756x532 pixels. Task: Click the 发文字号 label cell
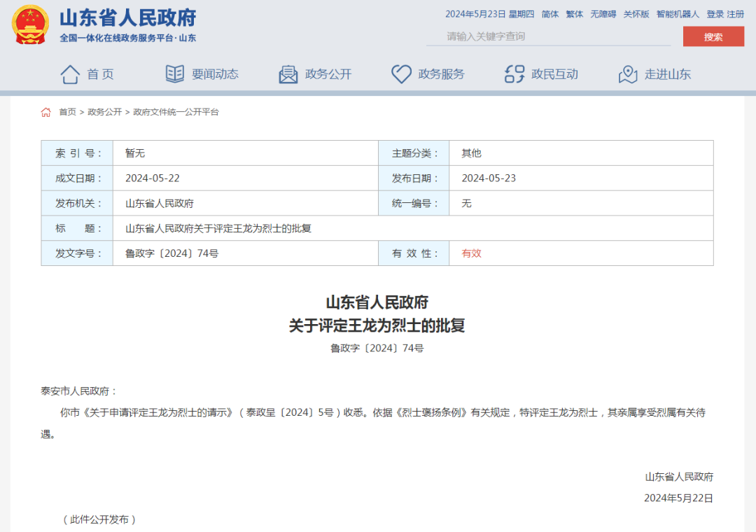click(x=77, y=253)
